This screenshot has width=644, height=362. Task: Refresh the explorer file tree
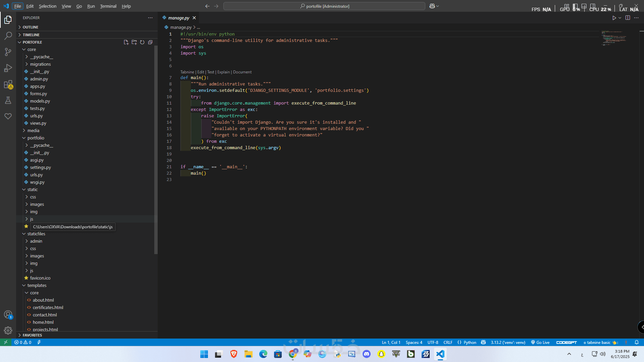point(142,42)
